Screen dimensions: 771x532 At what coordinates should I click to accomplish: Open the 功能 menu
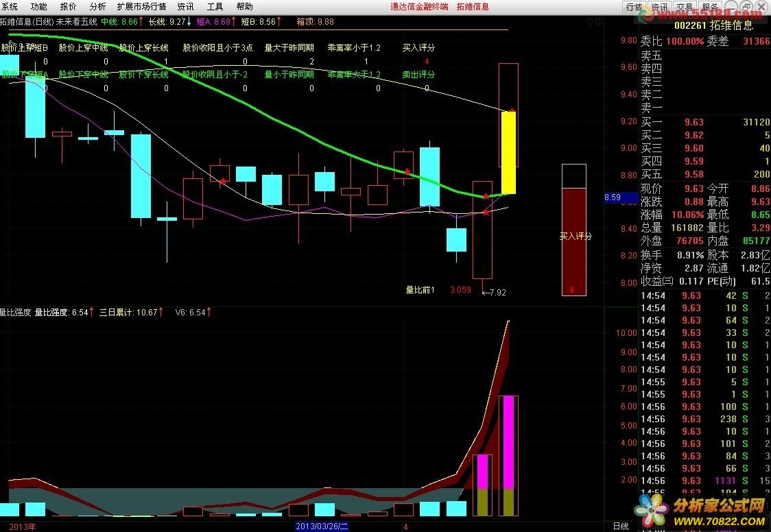(38, 6)
